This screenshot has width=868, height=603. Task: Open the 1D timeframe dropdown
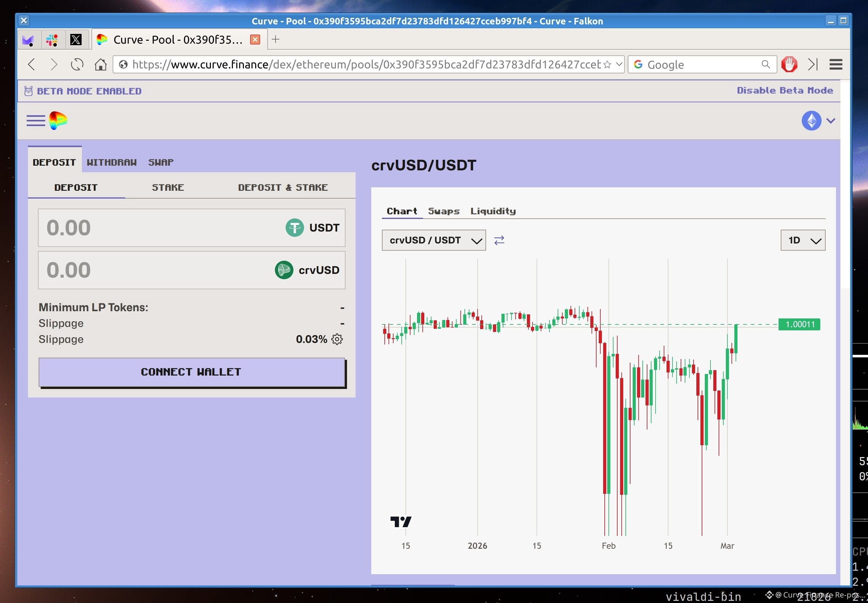coord(803,240)
